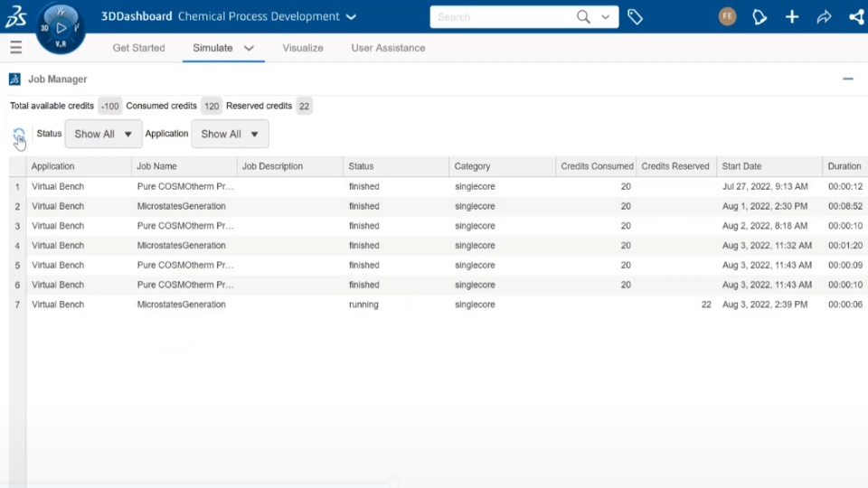Image resolution: width=868 pixels, height=488 pixels.
Task: Click the Job Manager refresh icon
Action: [19, 135]
